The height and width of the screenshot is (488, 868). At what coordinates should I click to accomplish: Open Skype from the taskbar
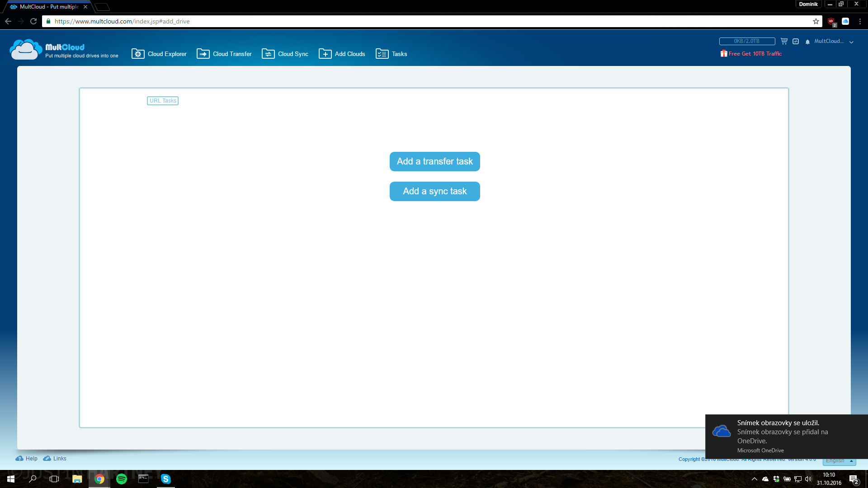(x=166, y=479)
